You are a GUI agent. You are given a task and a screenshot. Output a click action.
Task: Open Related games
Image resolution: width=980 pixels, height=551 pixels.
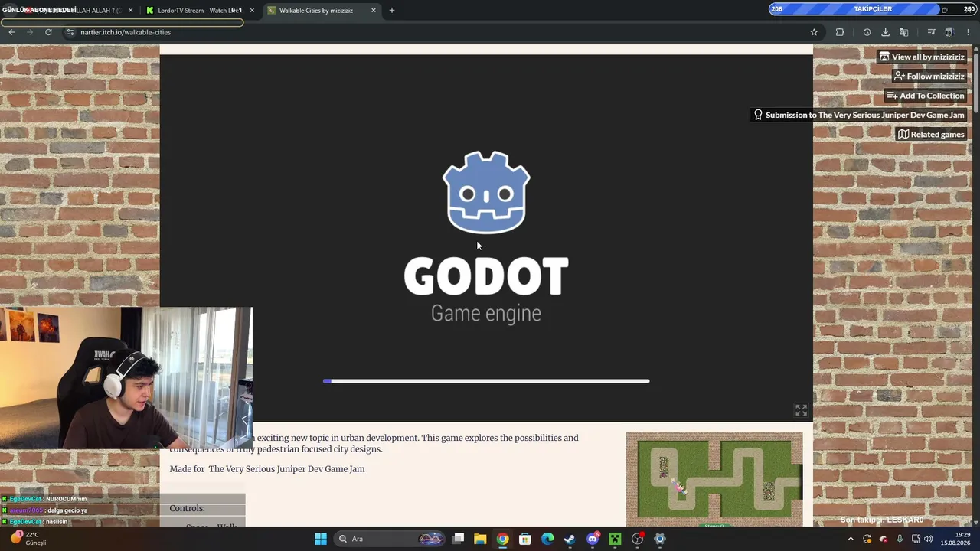coord(931,134)
